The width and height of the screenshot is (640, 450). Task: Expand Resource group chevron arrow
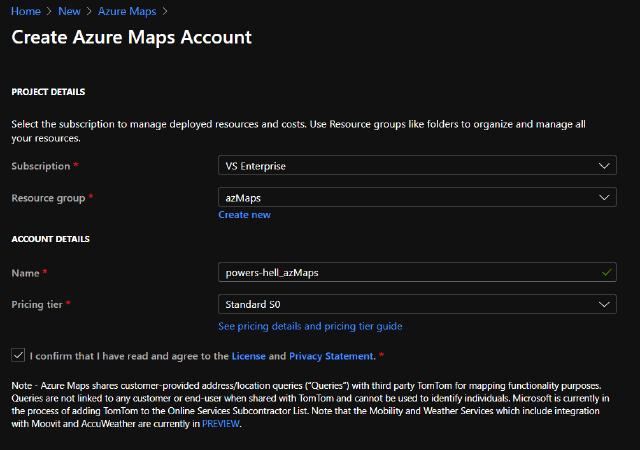[604, 198]
